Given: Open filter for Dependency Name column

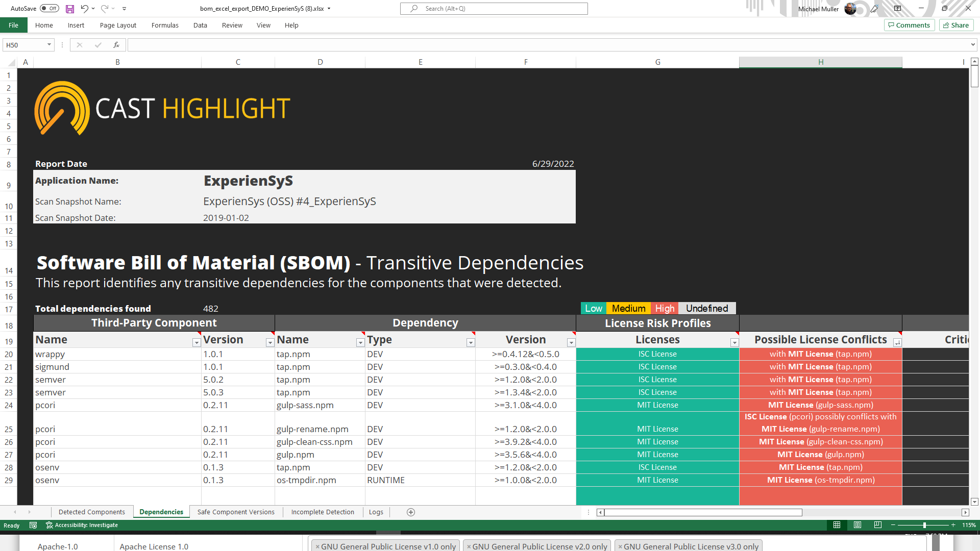Looking at the screenshot, I should [x=360, y=343].
